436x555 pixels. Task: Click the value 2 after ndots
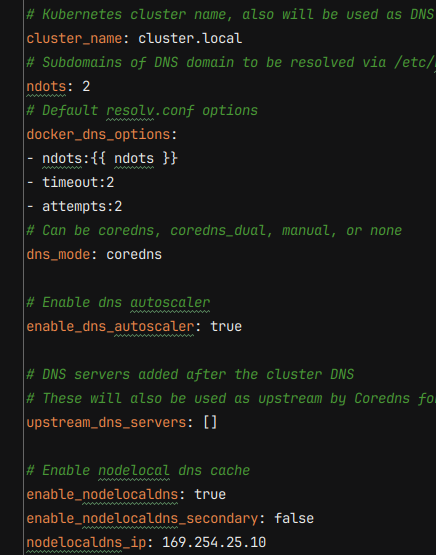click(x=86, y=86)
